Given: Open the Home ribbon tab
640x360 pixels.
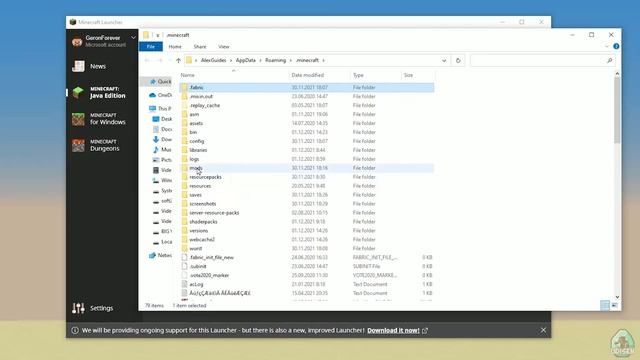Looking at the screenshot, I should 175,47.
